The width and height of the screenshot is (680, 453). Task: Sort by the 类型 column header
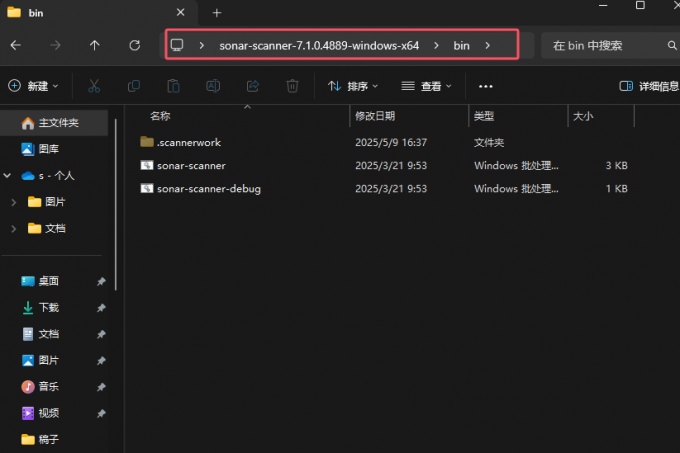click(x=484, y=116)
